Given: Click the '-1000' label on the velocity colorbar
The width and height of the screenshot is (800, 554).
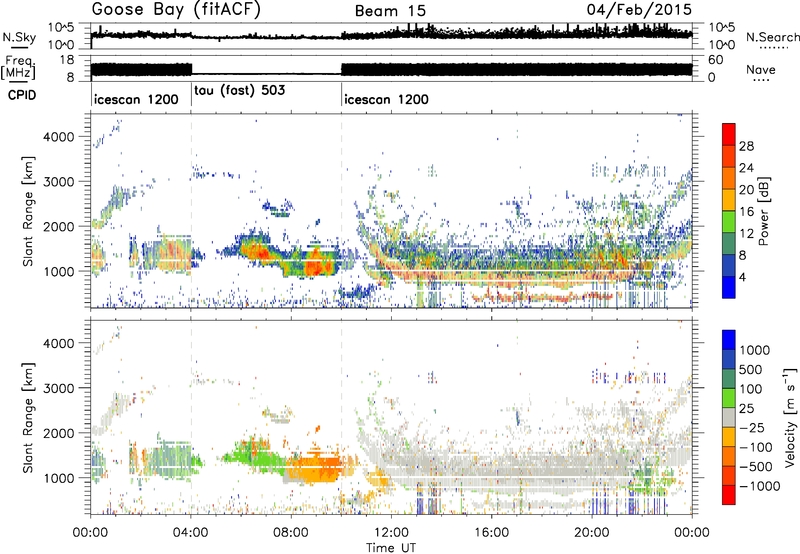Looking at the screenshot, I should point(759,486).
